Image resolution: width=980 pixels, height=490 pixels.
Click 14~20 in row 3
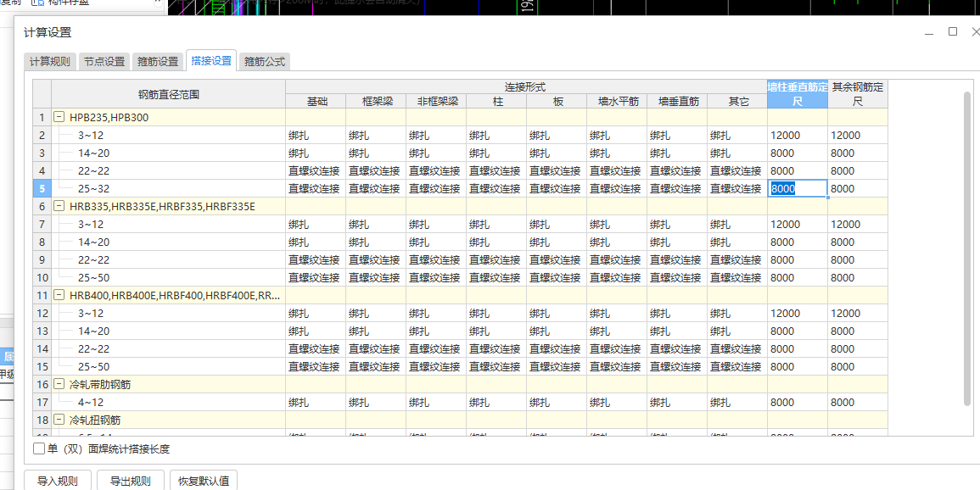click(x=93, y=153)
